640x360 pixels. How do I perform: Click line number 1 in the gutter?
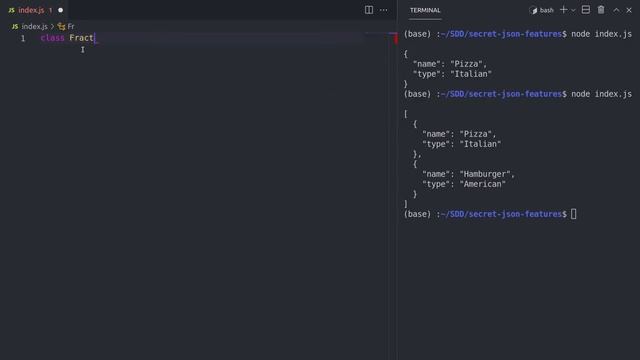tap(23, 38)
